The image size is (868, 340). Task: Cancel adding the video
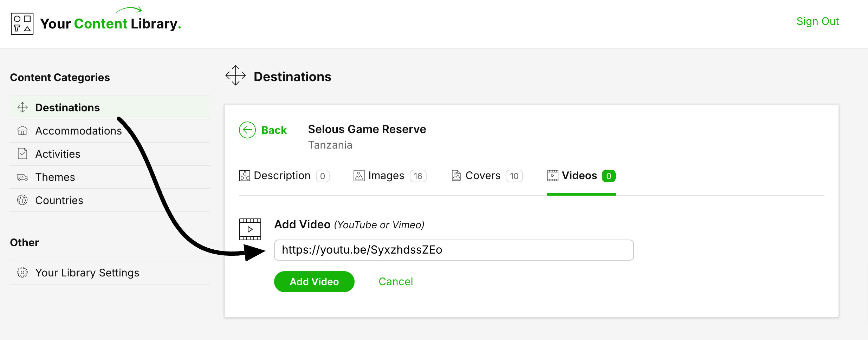point(396,282)
